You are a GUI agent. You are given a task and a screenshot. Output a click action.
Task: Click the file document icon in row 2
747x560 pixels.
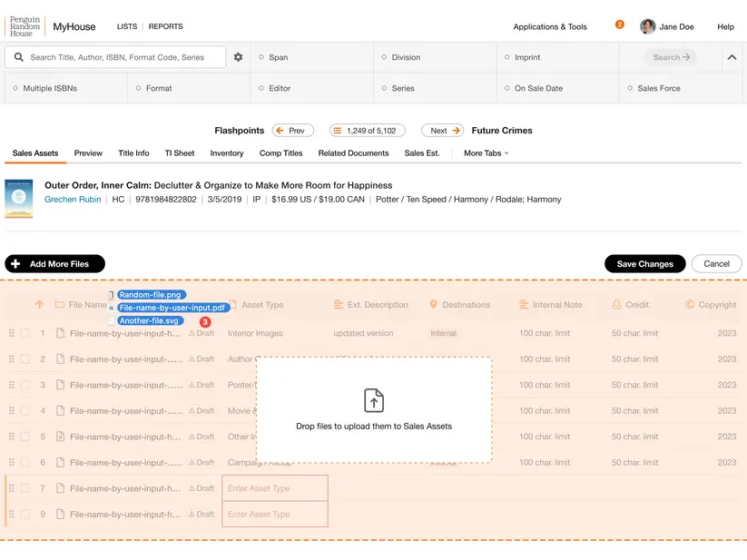(60, 359)
